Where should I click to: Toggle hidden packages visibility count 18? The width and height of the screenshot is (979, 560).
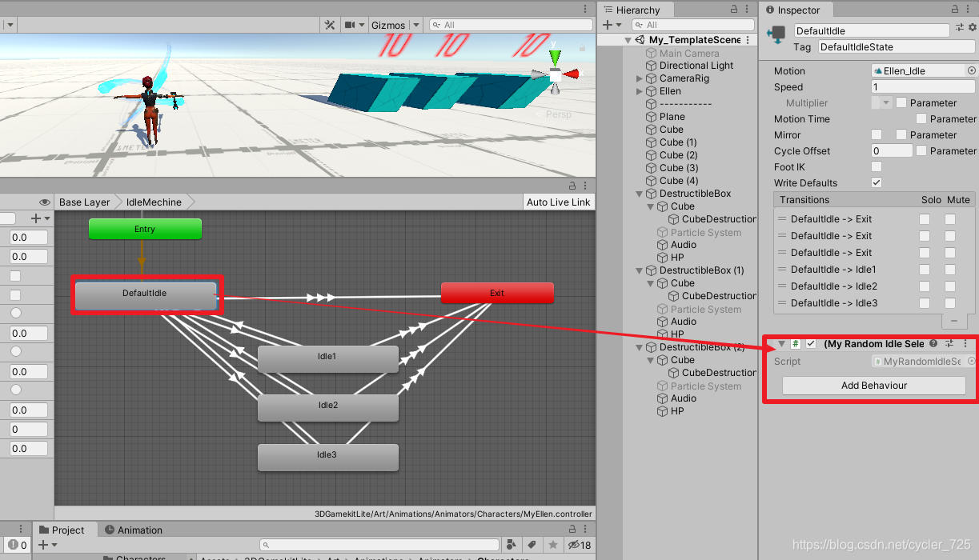tap(579, 545)
